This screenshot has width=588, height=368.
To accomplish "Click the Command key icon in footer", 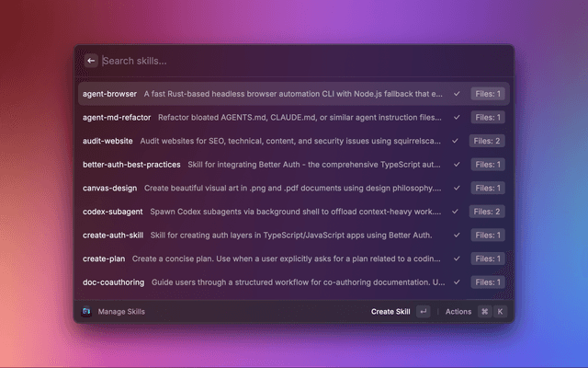I will (484, 312).
